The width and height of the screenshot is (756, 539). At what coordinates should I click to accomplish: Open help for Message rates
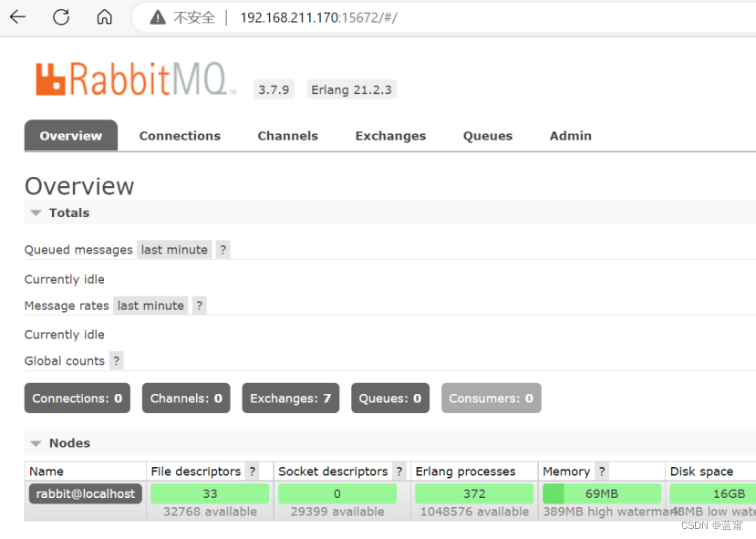(199, 305)
